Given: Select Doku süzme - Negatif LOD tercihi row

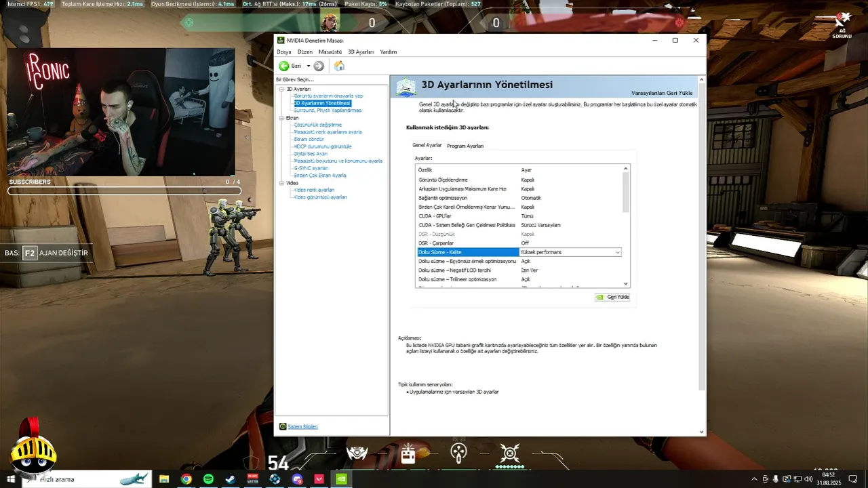Looking at the screenshot, I should pyautogui.click(x=519, y=270).
